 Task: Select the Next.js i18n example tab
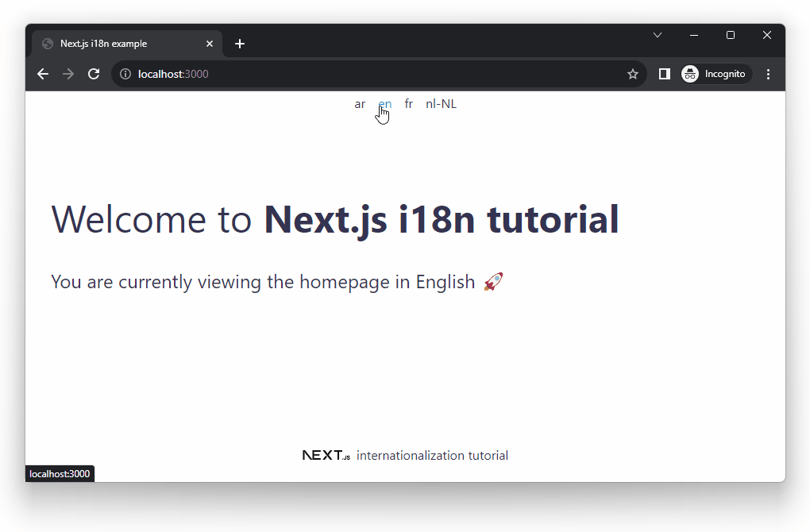coord(127,44)
